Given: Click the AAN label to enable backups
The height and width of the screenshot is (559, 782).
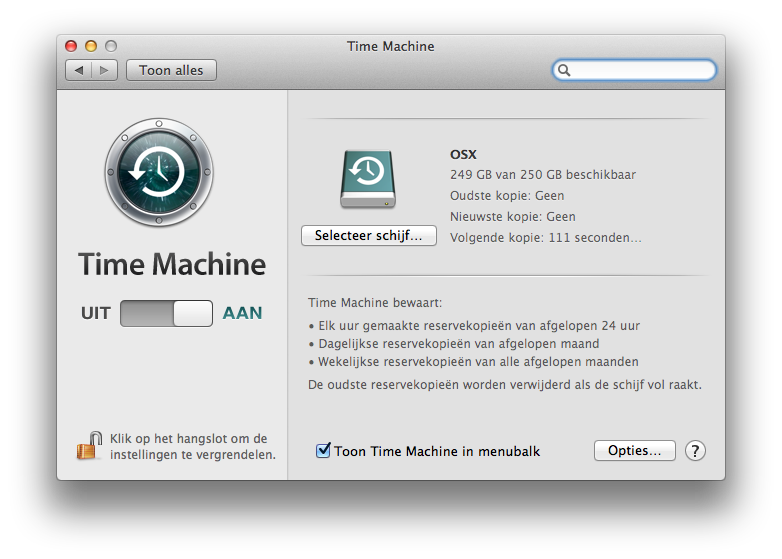Looking at the screenshot, I should point(242,313).
